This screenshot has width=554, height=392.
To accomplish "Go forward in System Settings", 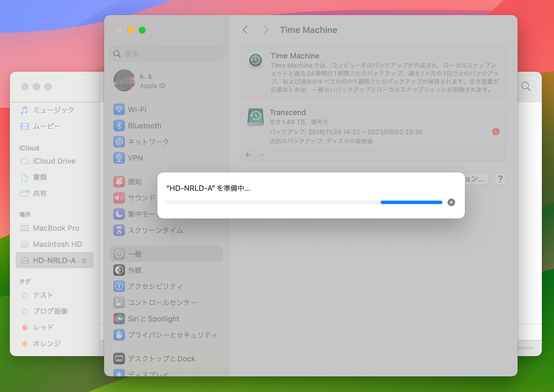I will (266, 30).
